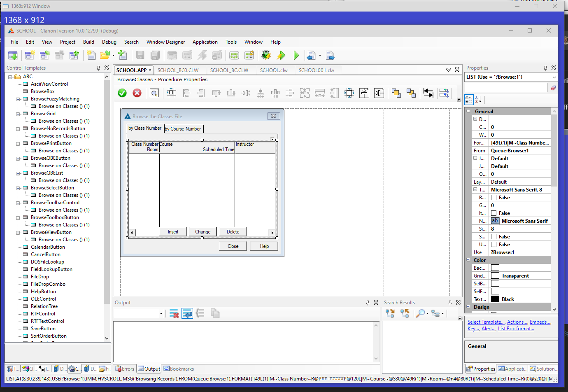The width and height of the screenshot is (568, 392).
Task: Click the eraser clear search icon
Action: click(x=554, y=88)
